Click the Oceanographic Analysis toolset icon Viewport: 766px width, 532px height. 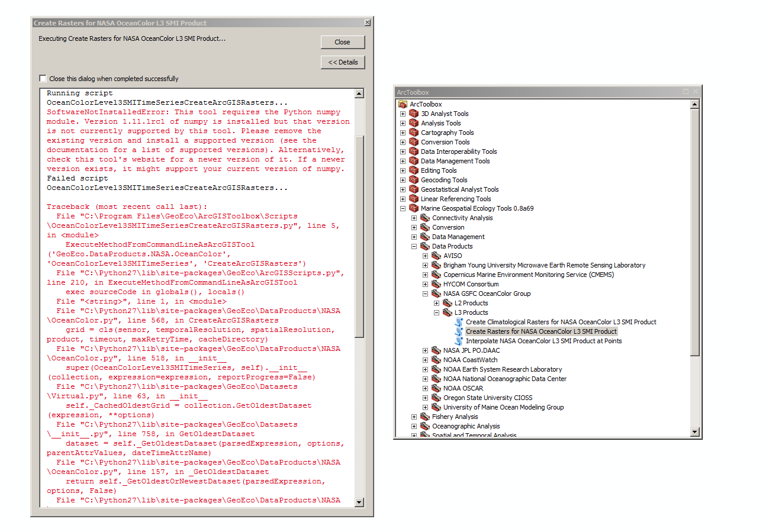click(425, 426)
